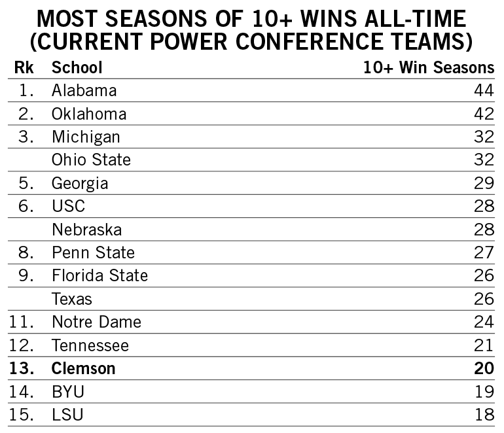Click Penn State in the list
504x433 pixels.
click(x=93, y=253)
